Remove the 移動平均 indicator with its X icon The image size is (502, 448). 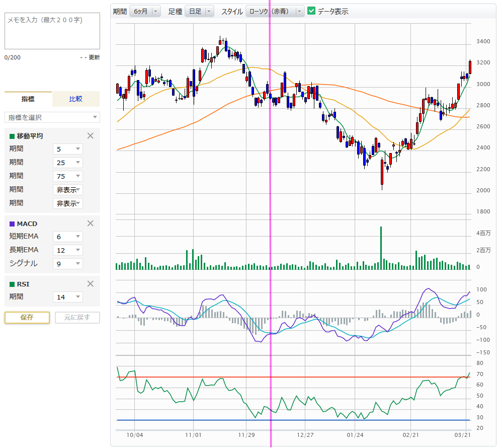(91, 135)
